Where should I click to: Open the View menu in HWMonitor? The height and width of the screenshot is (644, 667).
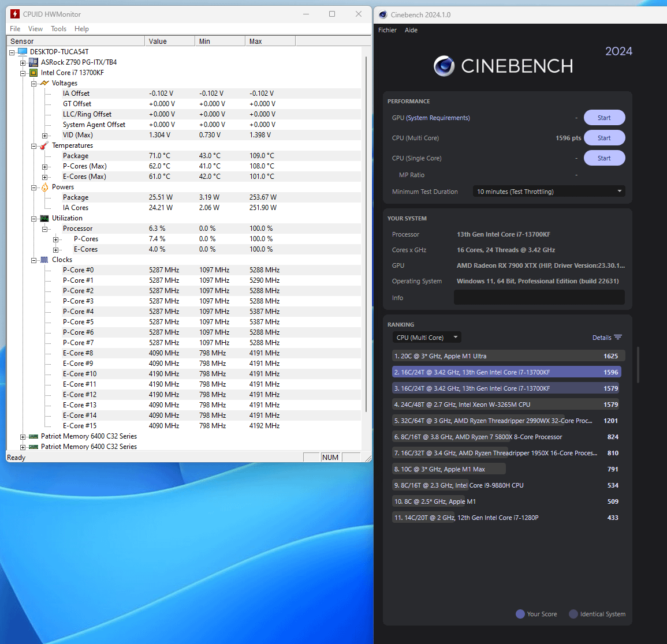point(35,29)
